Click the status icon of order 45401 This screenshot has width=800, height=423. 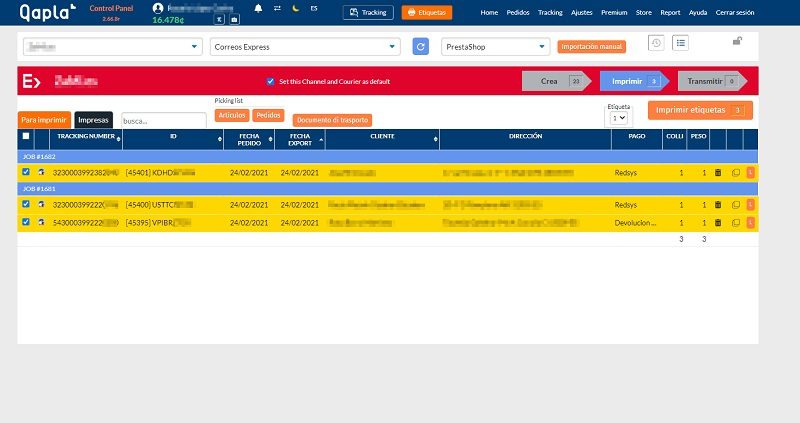41,172
